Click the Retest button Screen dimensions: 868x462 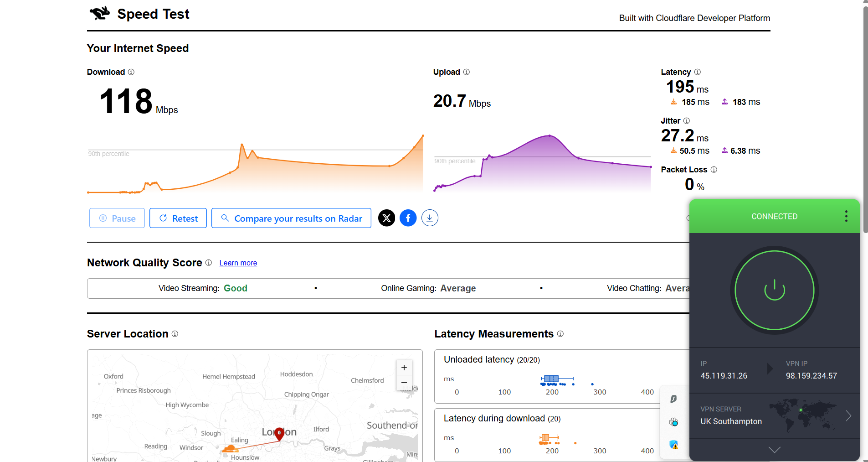click(x=178, y=218)
